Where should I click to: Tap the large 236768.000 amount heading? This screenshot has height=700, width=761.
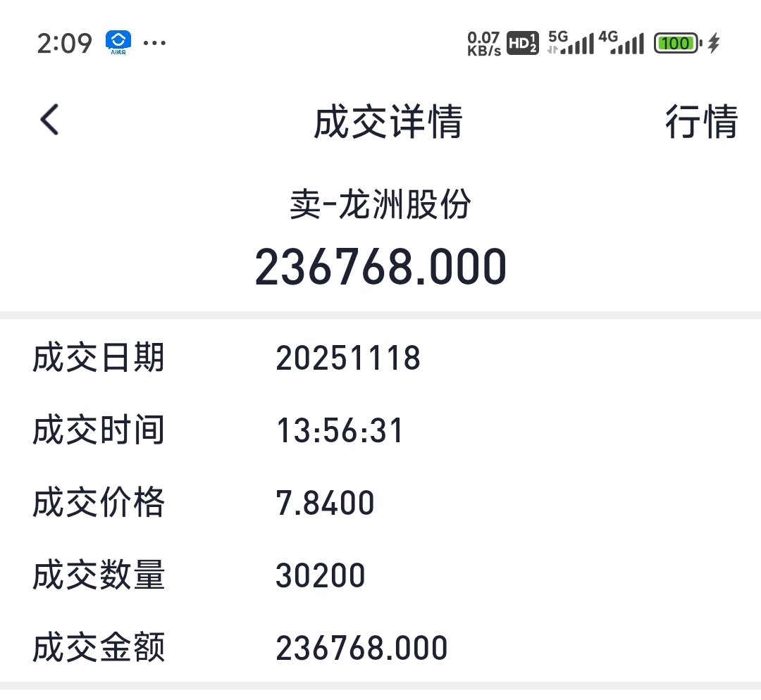[380, 267]
